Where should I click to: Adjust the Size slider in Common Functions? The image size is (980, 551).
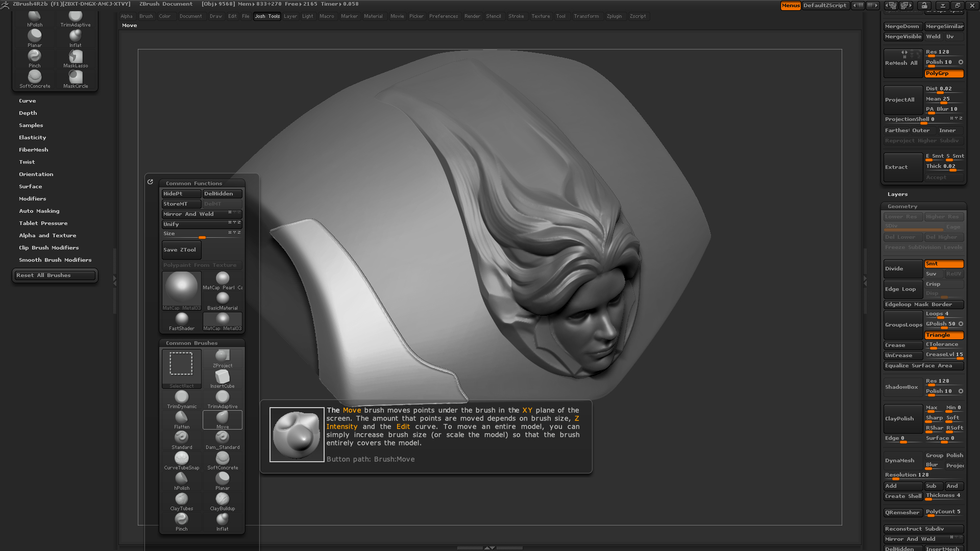click(202, 234)
